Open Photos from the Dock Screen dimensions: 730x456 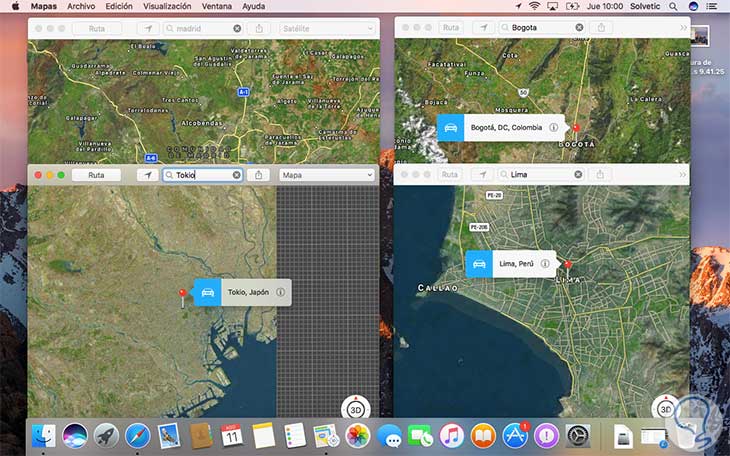click(357, 436)
